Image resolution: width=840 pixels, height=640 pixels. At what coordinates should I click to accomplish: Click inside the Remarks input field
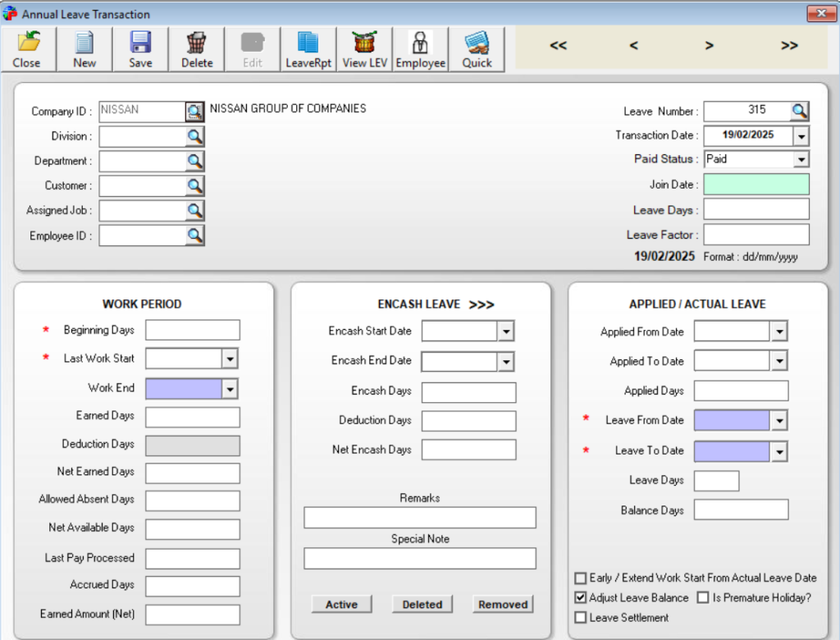419,518
